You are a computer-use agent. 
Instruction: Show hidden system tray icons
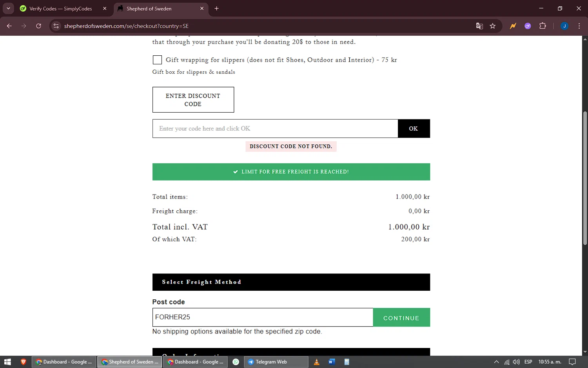click(496, 362)
